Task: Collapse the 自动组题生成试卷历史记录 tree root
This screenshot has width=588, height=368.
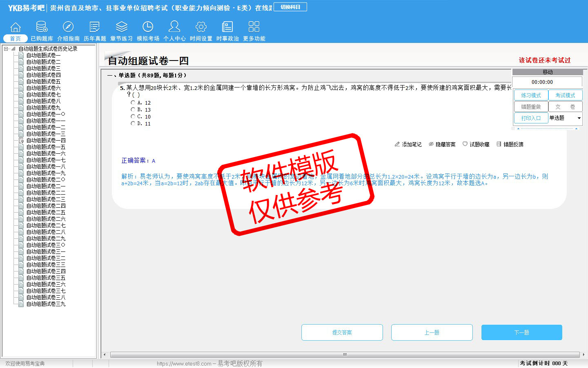Action: click(6, 49)
